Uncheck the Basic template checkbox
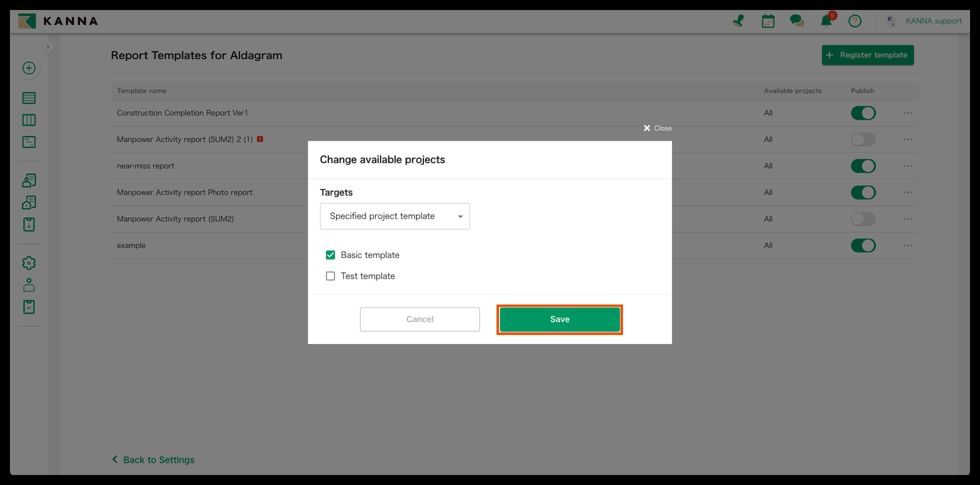980x485 pixels. 330,255
